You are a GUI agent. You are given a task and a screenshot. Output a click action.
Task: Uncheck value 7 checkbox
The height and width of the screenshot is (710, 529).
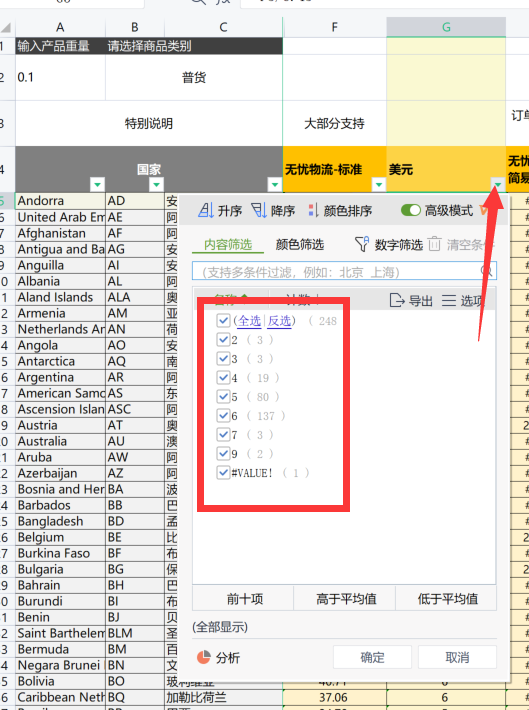point(223,435)
